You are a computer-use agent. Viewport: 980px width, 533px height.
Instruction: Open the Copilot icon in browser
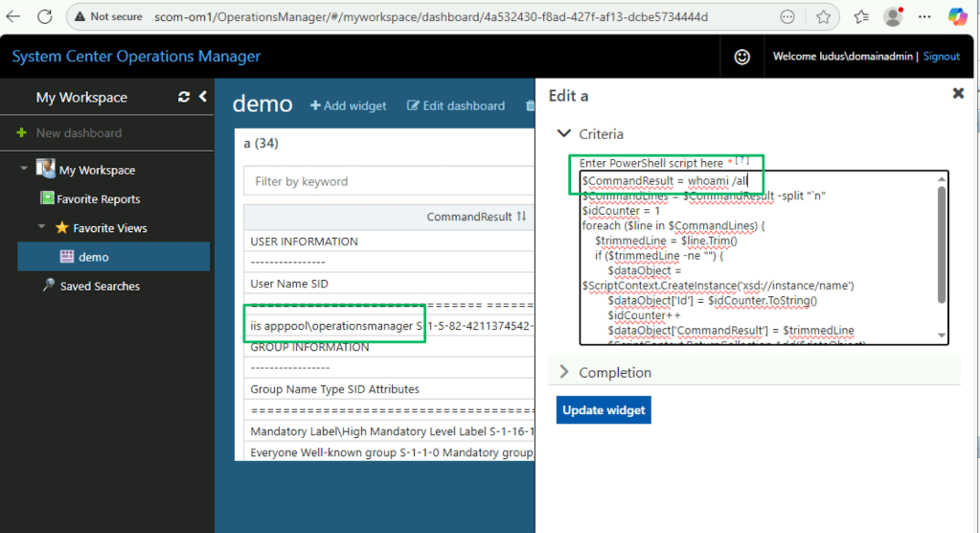pos(957,16)
